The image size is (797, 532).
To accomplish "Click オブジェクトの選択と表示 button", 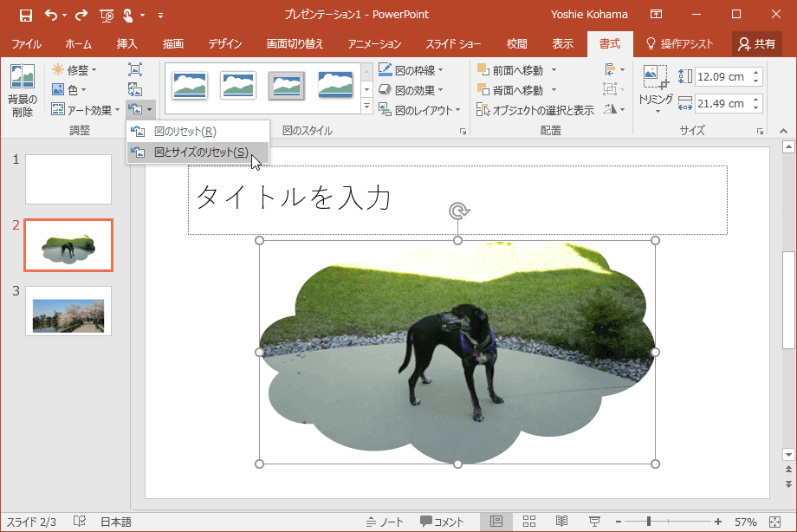I will tap(535, 110).
